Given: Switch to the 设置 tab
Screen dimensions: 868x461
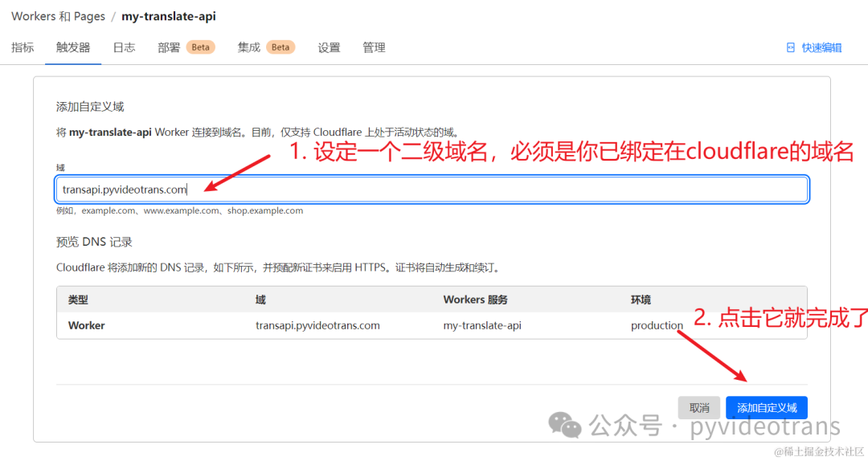Looking at the screenshot, I should click(329, 47).
